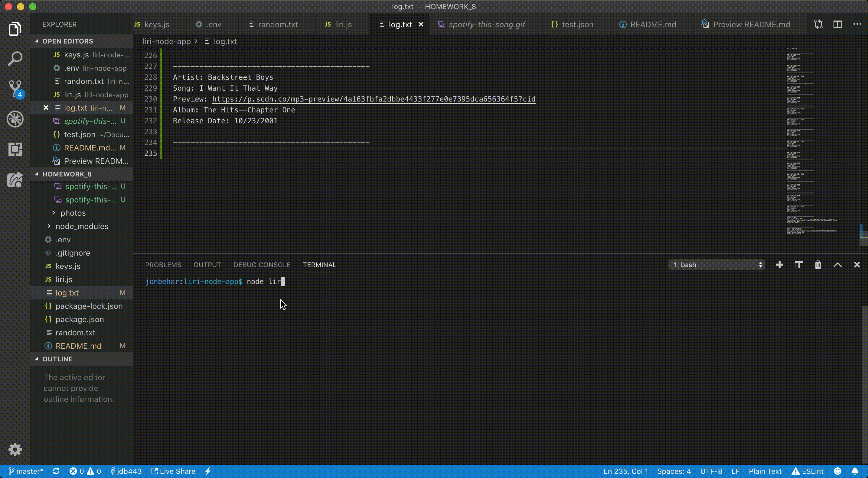
Task: Open the Search view in the activity bar
Action: tap(15, 58)
